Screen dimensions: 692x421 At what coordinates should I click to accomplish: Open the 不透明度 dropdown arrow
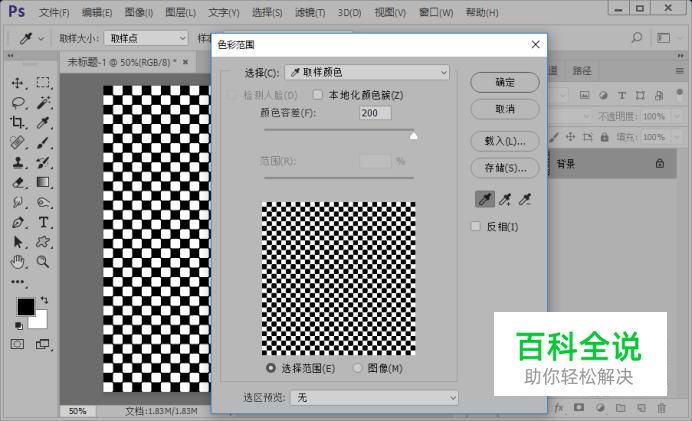pos(677,116)
